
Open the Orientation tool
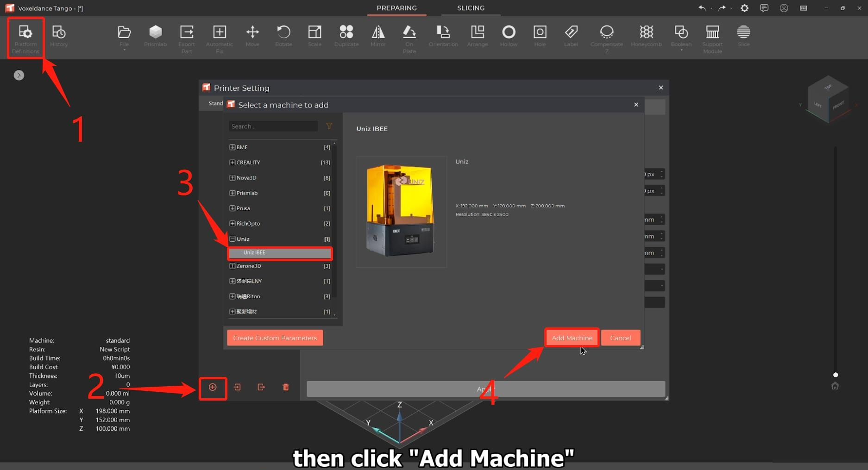click(443, 37)
